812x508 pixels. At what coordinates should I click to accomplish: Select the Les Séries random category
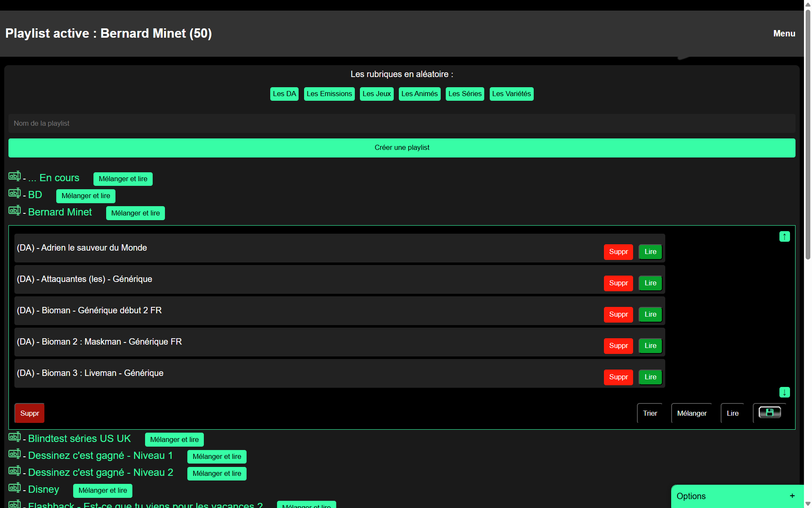point(464,94)
